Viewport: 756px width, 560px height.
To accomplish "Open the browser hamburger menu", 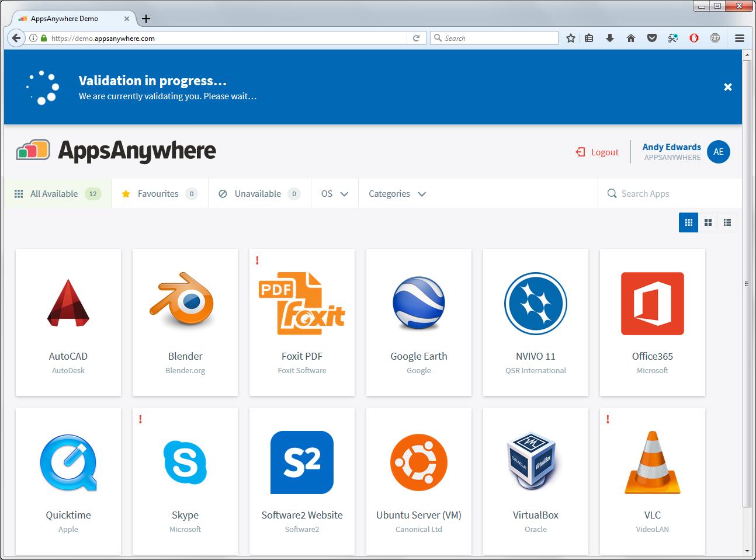I will point(740,38).
